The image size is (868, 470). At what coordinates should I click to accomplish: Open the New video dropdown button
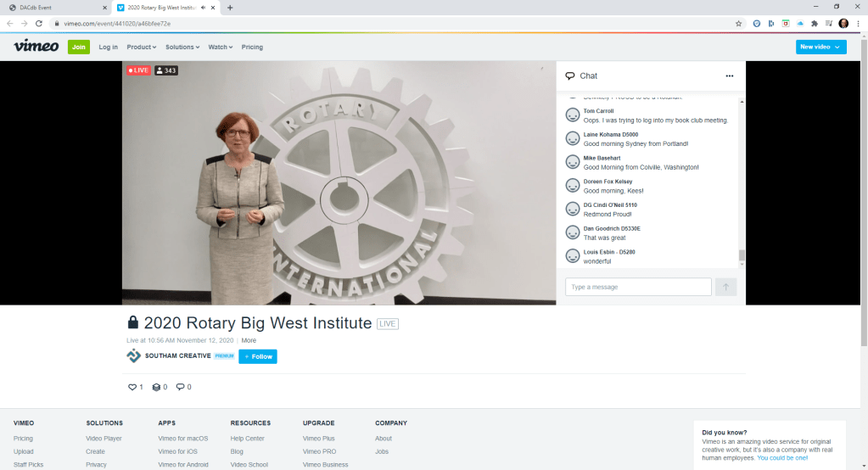[x=820, y=47]
